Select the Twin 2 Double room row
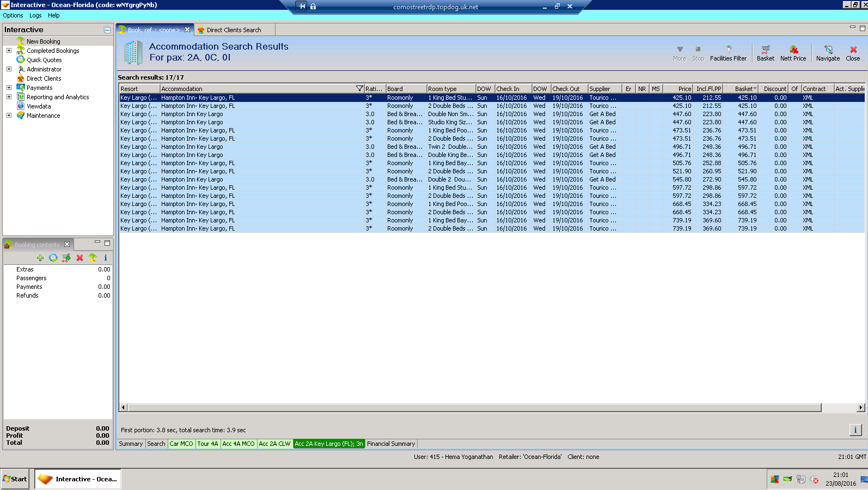This screenshot has width=868, height=490. 492,147
